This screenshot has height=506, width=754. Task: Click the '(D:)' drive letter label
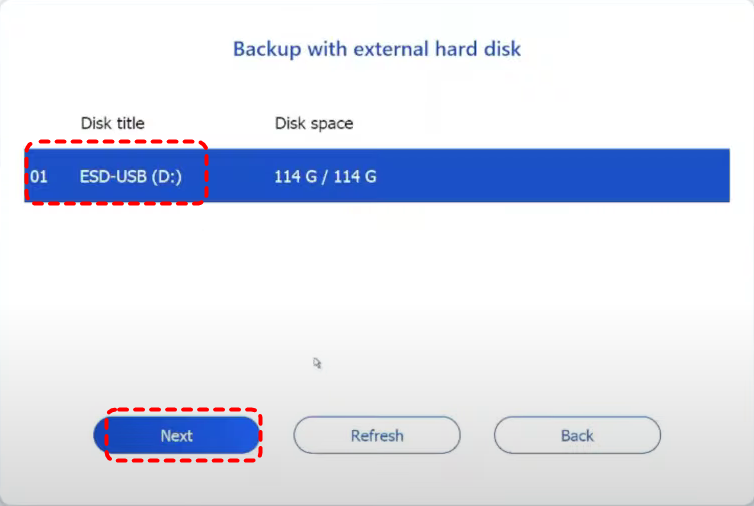point(166,177)
